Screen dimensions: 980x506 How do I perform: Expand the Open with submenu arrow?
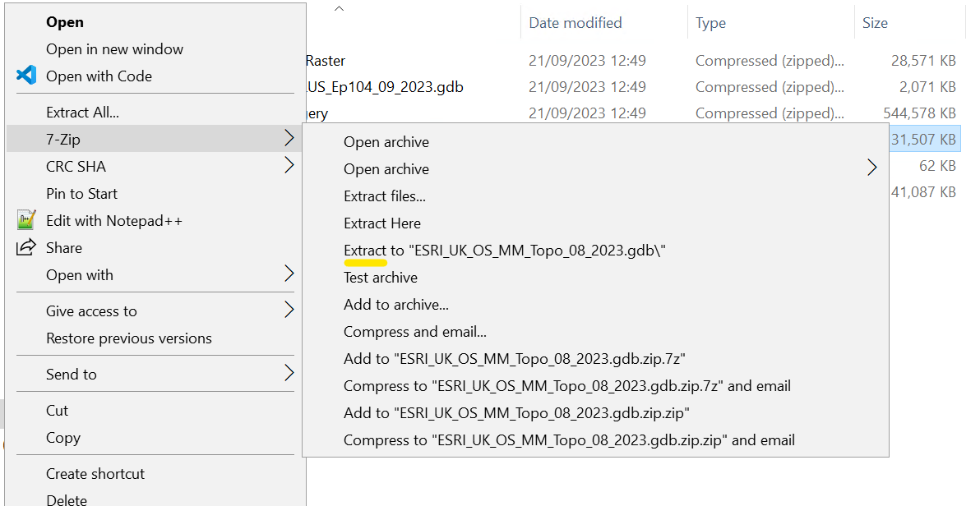(x=289, y=274)
